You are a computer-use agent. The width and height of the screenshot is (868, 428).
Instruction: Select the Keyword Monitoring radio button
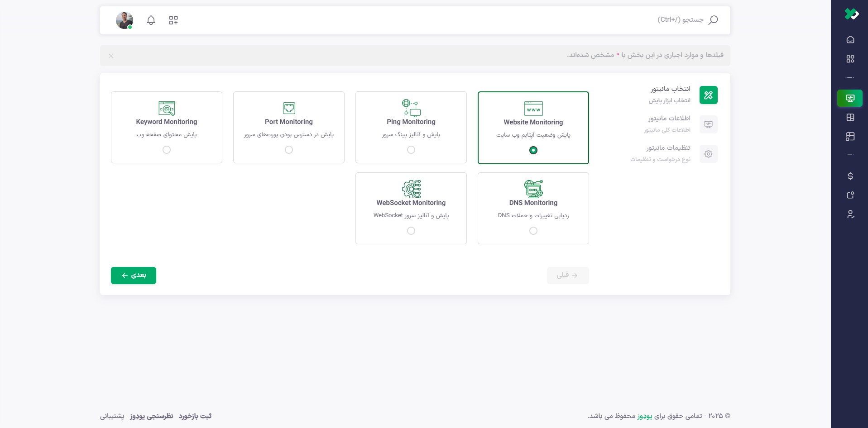tap(166, 149)
